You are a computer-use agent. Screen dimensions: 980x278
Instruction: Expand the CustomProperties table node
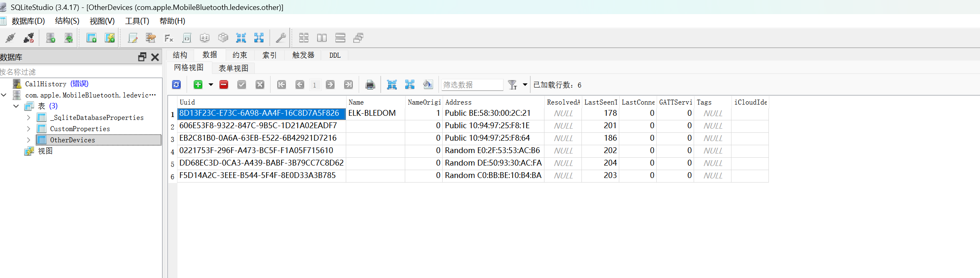tap(28, 129)
